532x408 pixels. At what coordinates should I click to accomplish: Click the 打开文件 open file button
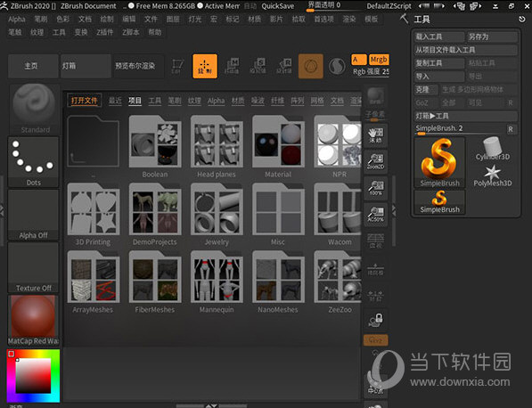pos(84,101)
